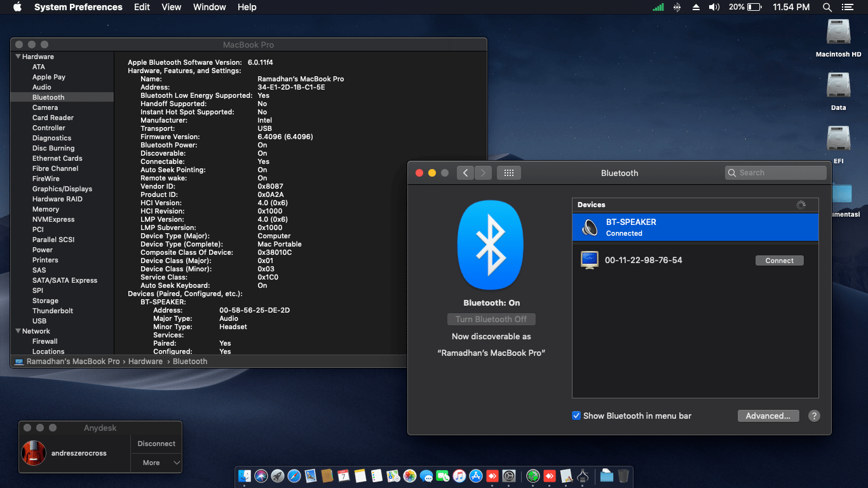Viewport: 868px width, 488px height.
Task: Click the eject icon in menu bar
Action: pos(696,7)
